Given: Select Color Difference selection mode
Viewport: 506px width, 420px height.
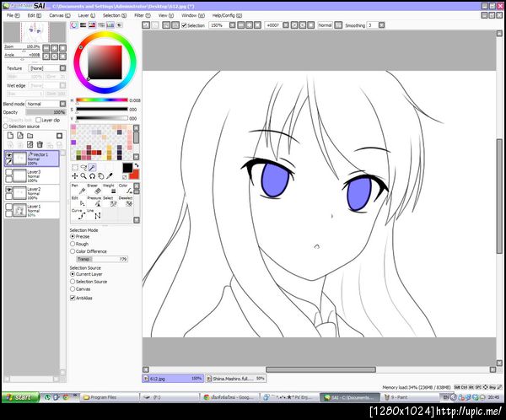Looking at the screenshot, I should (x=73, y=251).
